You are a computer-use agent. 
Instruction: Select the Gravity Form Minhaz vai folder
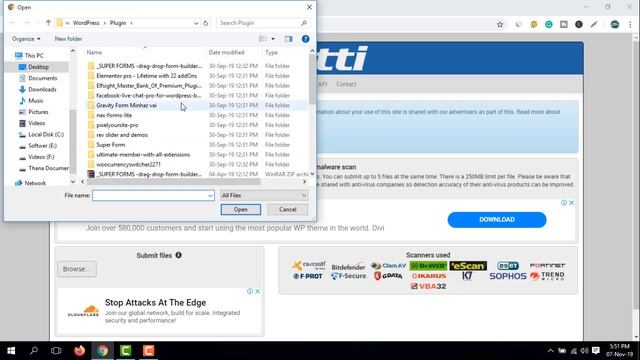click(127, 105)
